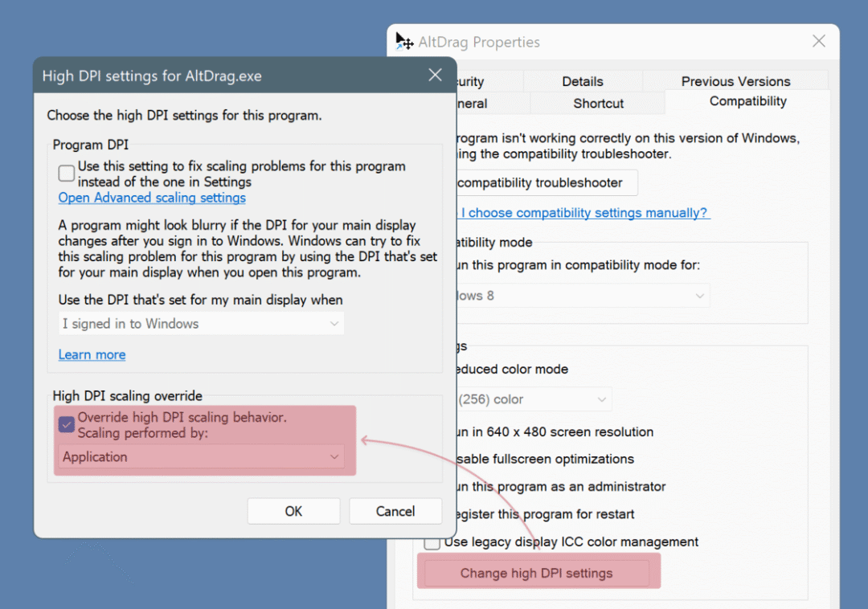Expand the Application scaling dropdown
Viewport: 868px width, 609px height.
pos(201,457)
